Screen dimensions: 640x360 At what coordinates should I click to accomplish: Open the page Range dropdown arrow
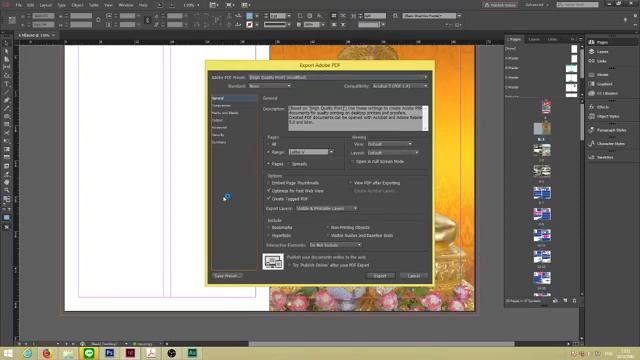[x=331, y=152]
